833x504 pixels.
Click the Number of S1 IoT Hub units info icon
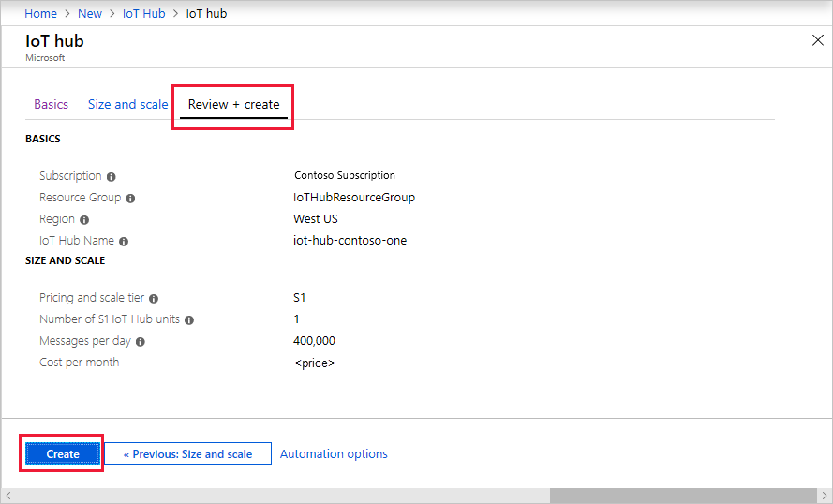coord(189,320)
